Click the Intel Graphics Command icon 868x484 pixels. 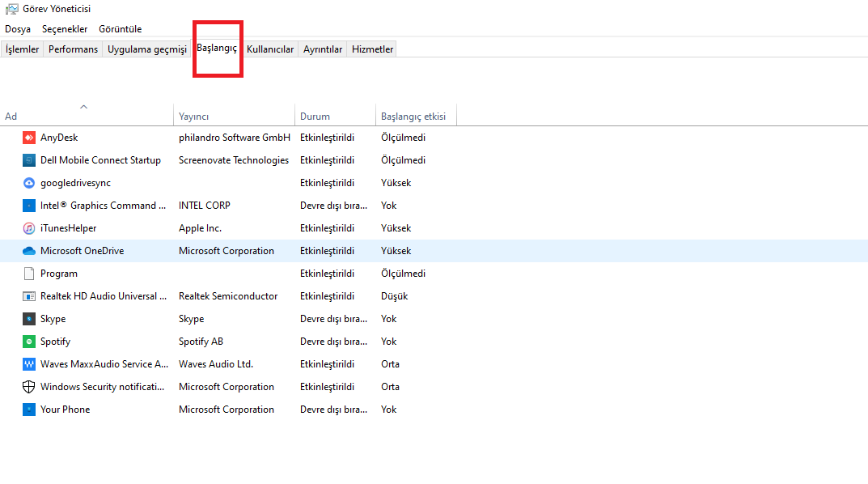coord(29,206)
